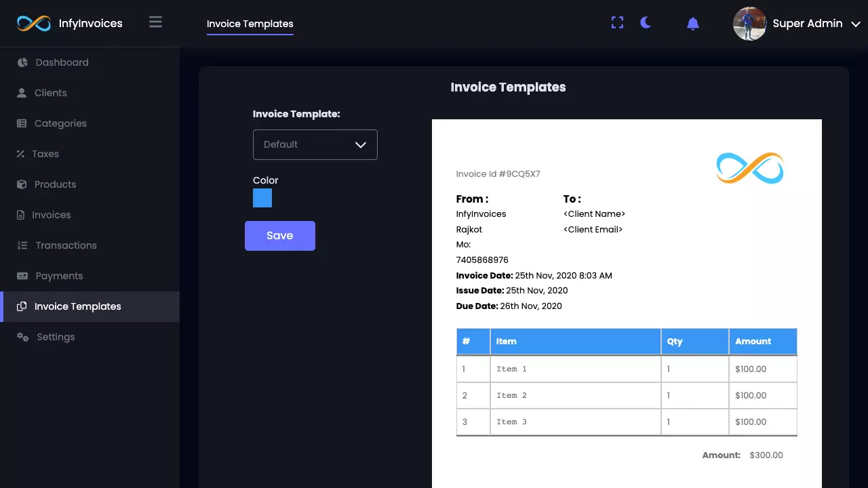Image resolution: width=868 pixels, height=488 pixels.
Task: Select Invoice Templates sidebar label
Action: [78, 306]
